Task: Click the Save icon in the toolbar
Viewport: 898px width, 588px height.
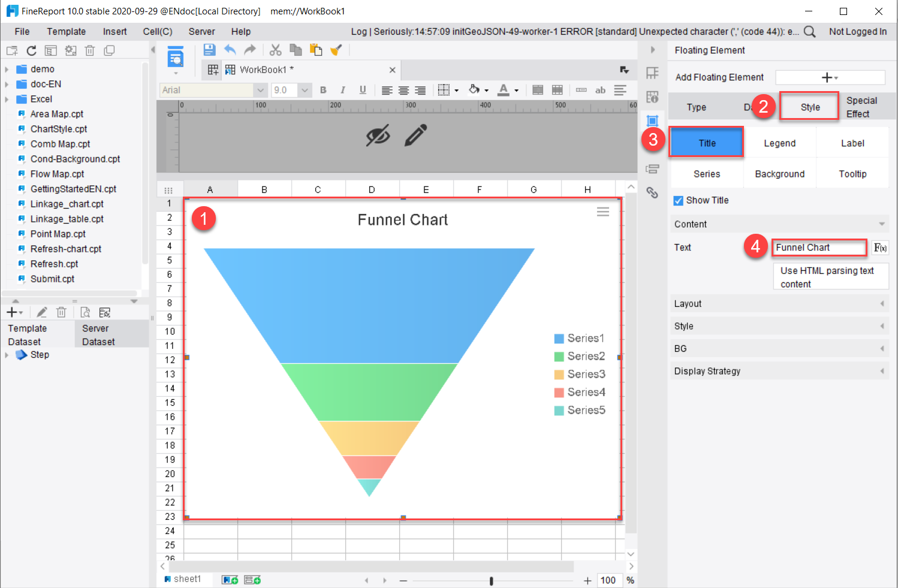Action: (x=209, y=50)
